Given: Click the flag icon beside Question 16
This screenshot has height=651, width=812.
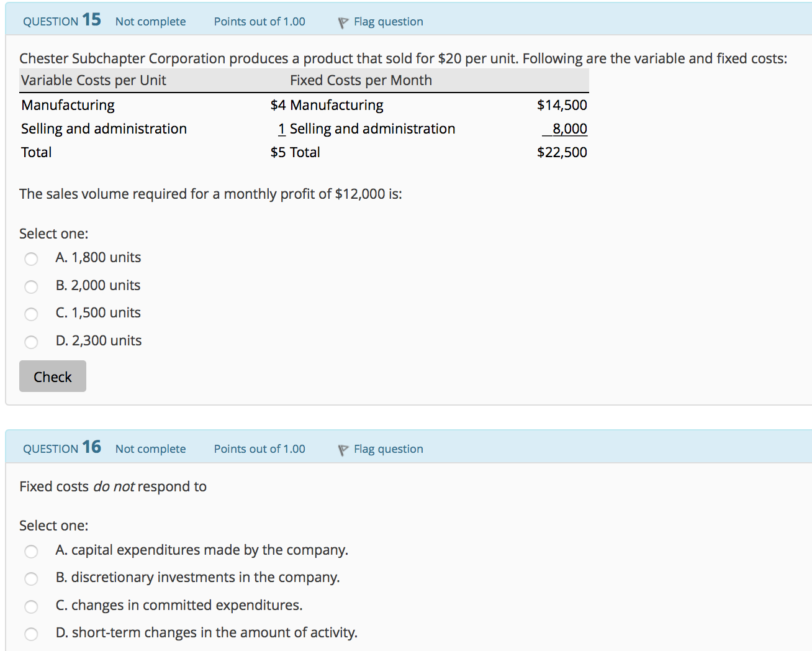Looking at the screenshot, I should click(x=342, y=448).
